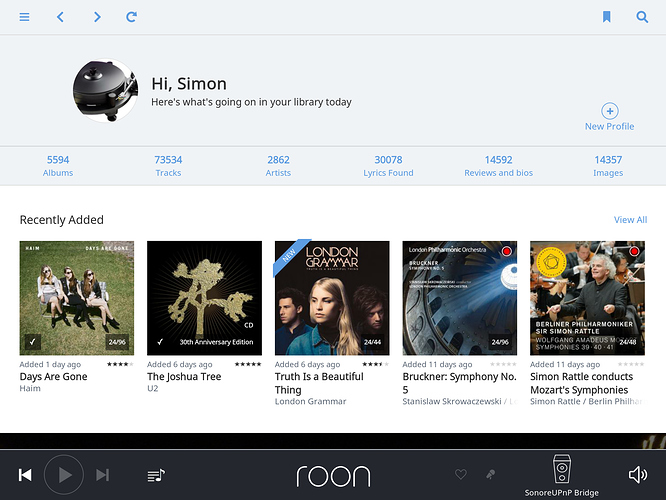Click the NEW ribbon on London Grammar
The height and width of the screenshot is (500, 666).
[290, 255]
